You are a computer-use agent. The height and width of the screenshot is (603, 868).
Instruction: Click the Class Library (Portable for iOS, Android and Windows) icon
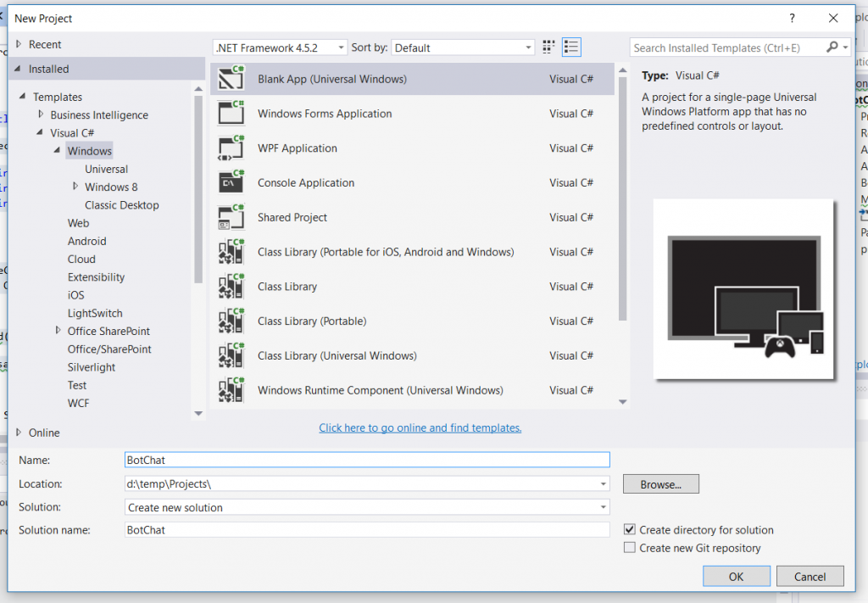pyautogui.click(x=231, y=251)
